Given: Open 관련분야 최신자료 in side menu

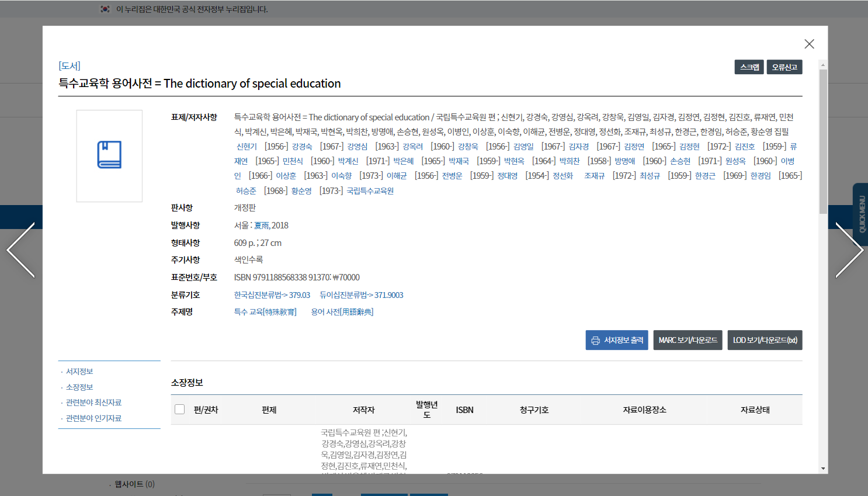Looking at the screenshot, I should pyautogui.click(x=93, y=403).
